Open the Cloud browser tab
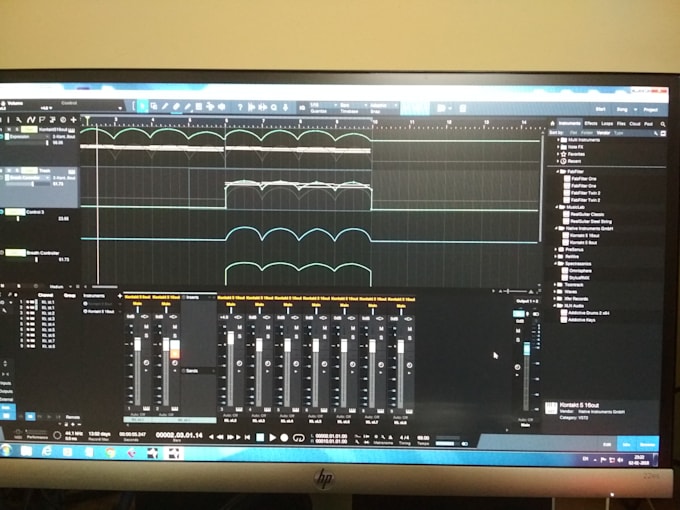This screenshot has height=510, width=680. 635,124
